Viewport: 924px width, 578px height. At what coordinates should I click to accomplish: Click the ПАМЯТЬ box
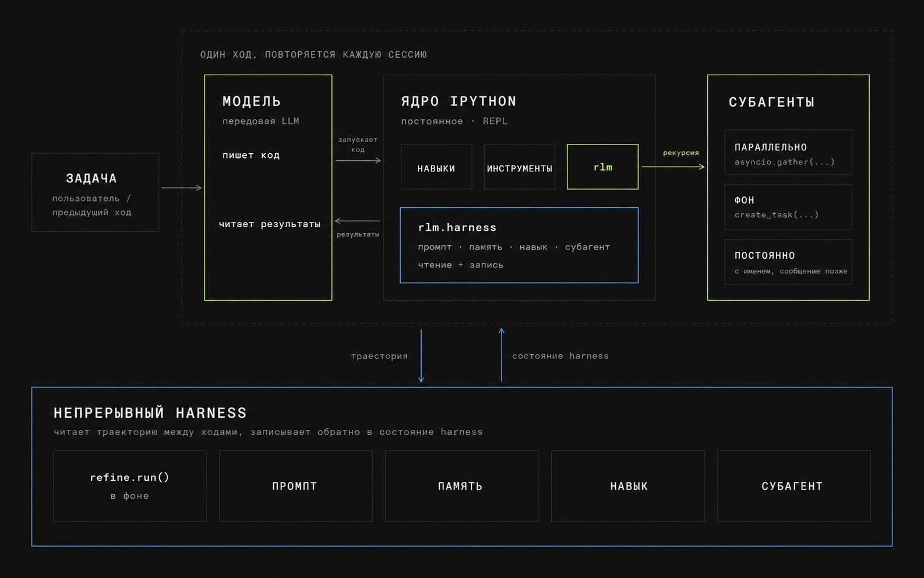[x=462, y=486]
